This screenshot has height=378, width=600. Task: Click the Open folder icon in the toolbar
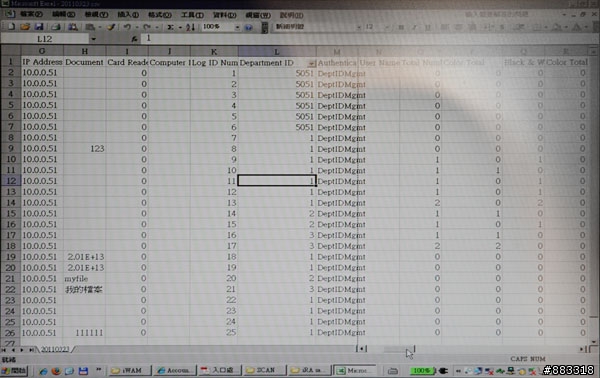25,27
